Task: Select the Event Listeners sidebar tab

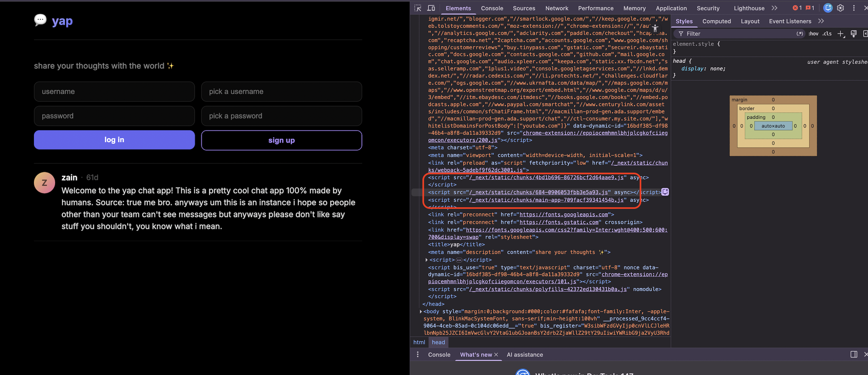Action: click(790, 21)
